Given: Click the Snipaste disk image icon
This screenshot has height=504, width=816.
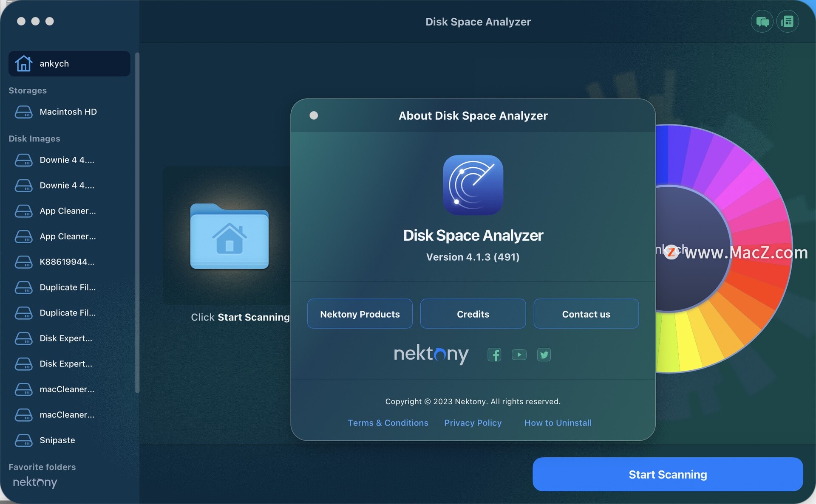Looking at the screenshot, I should 23,440.
